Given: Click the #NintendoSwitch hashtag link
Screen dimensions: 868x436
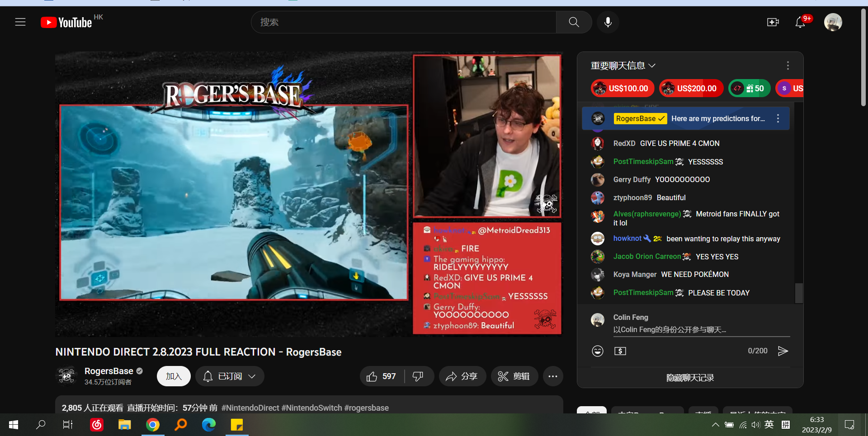Looking at the screenshot, I should [x=311, y=408].
